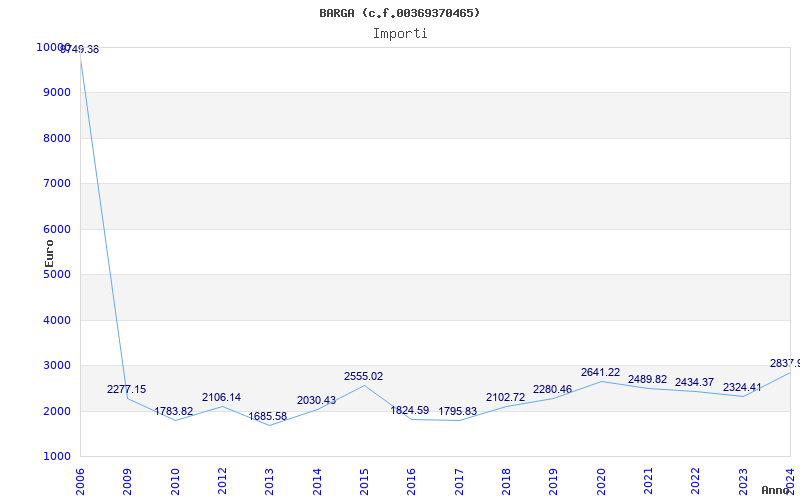Click the data label "2030.43"
The image size is (800, 500).
(316, 401)
